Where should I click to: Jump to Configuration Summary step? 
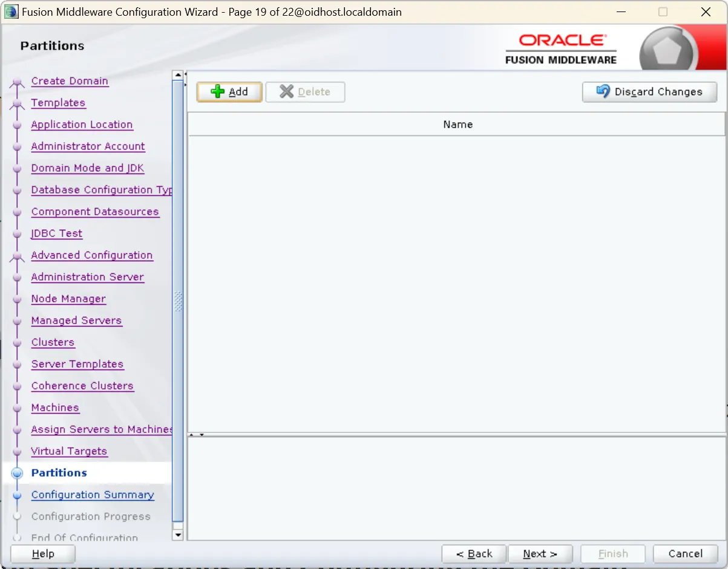coord(93,495)
